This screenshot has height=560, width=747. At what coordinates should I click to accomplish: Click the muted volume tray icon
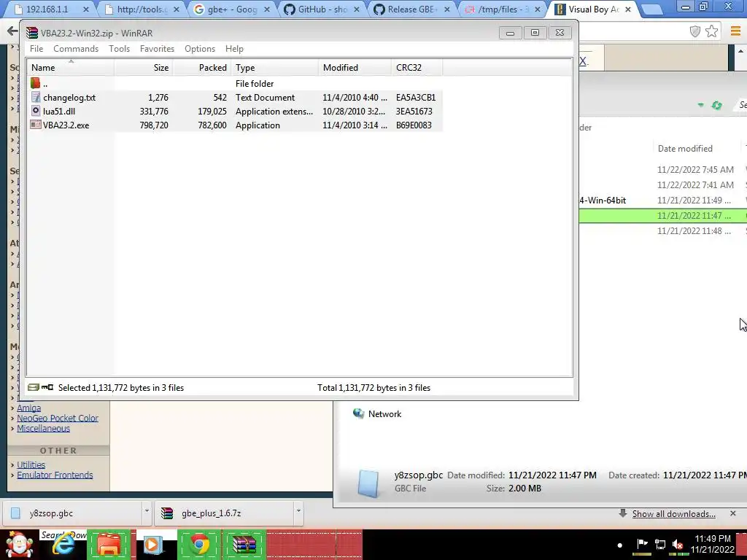pos(678,543)
